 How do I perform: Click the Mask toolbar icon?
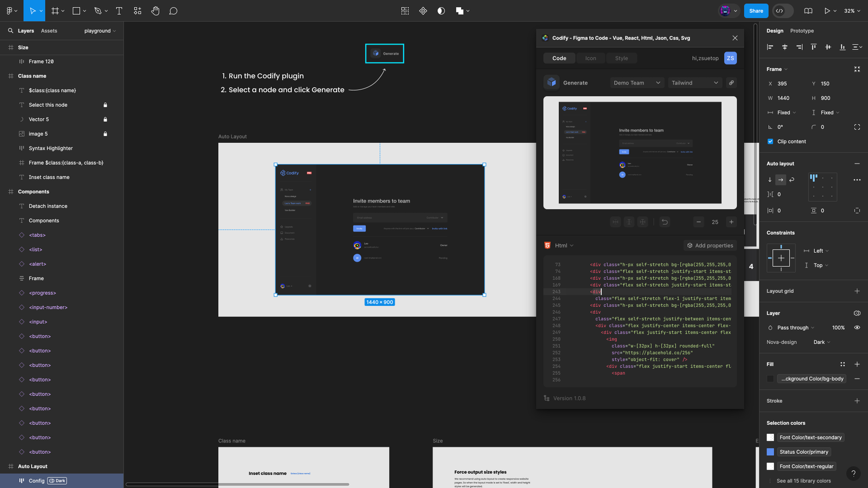(441, 11)
